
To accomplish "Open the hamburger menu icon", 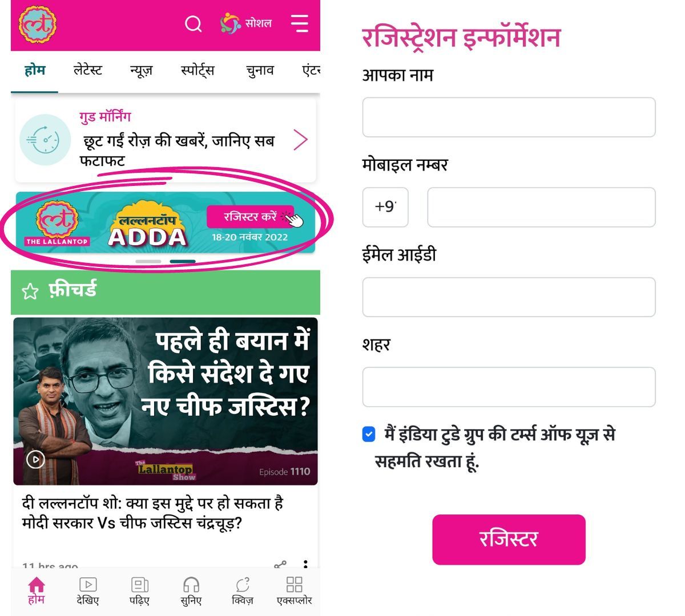I will 299,23.
